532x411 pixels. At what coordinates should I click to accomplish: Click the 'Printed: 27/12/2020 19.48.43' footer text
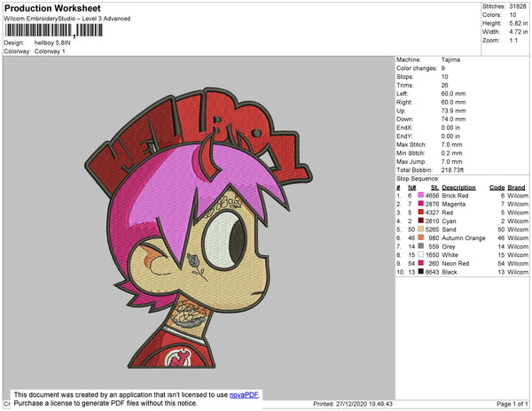(353, 404)
